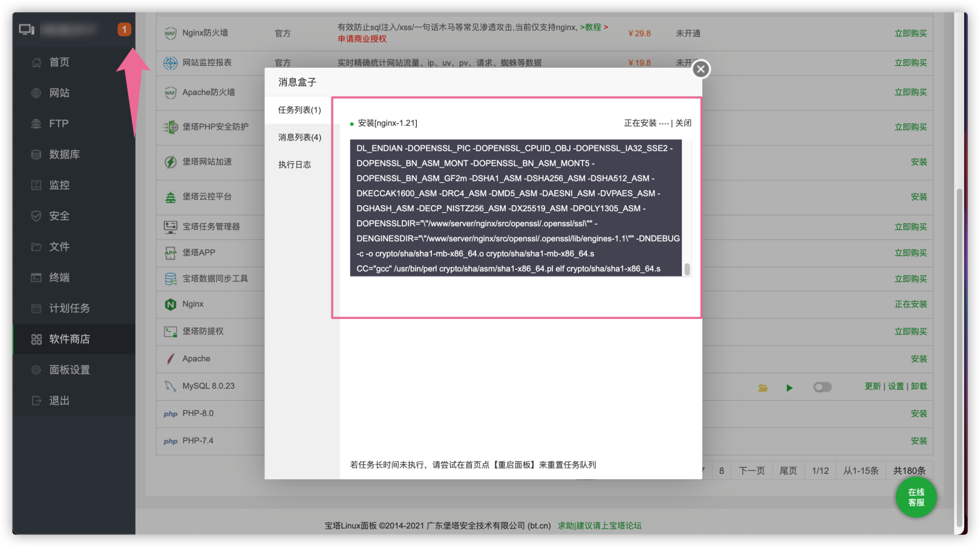Click the green play icon on MySQL row
The width and height of the screenshot is (980, 547).
click(x=789, y=387)
